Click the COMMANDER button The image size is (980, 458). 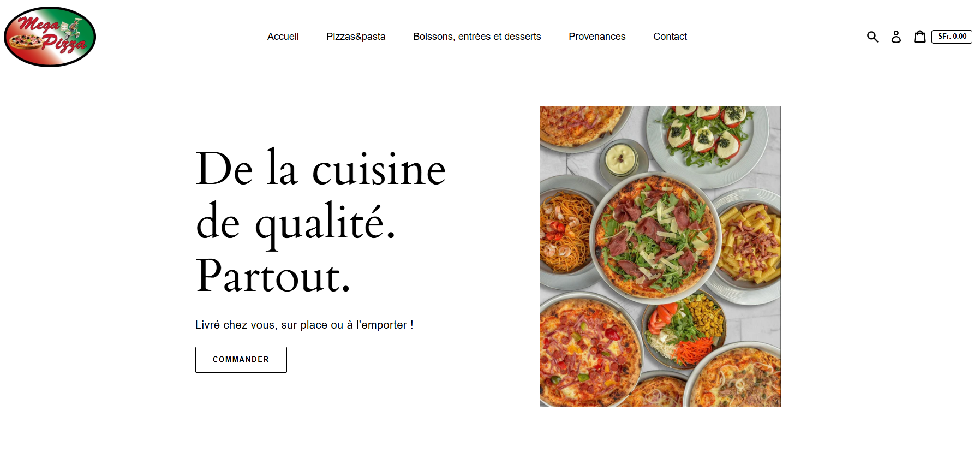click(x=241, y=360)
